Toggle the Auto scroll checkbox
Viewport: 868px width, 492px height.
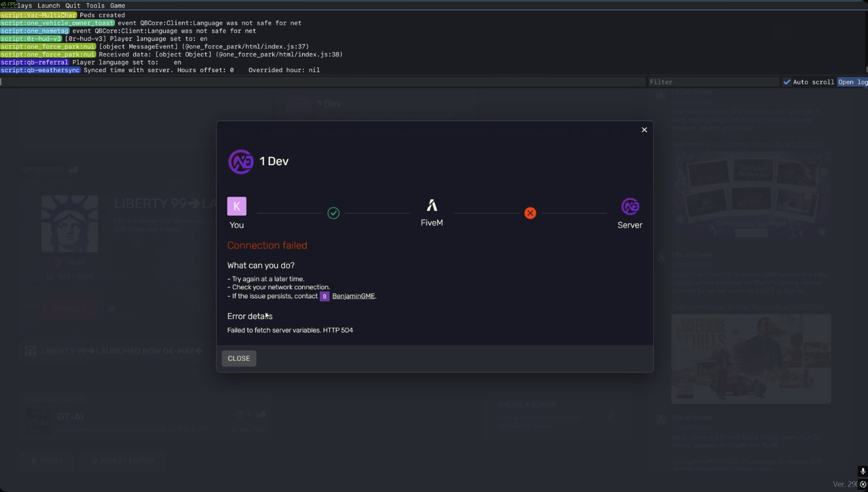point(787,82)
